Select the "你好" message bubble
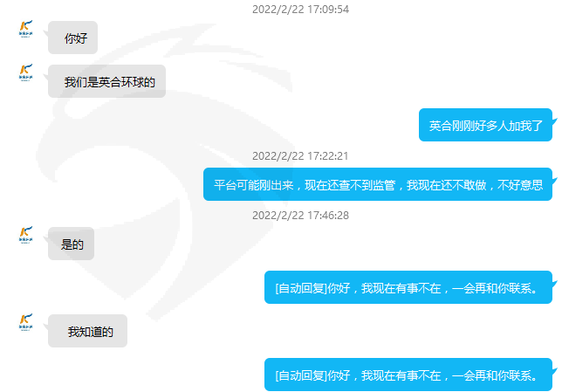 [x=72, y=38]
